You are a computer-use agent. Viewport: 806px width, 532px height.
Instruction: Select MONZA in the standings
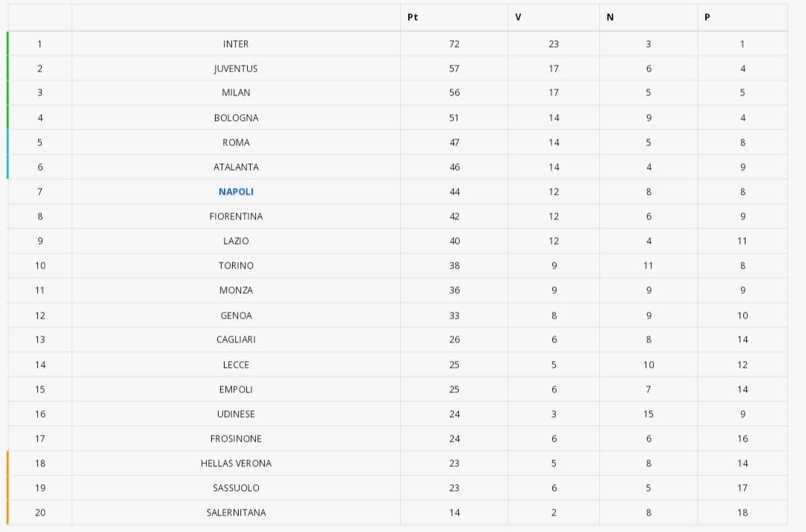pyautogui.click(x=236, y=290)
